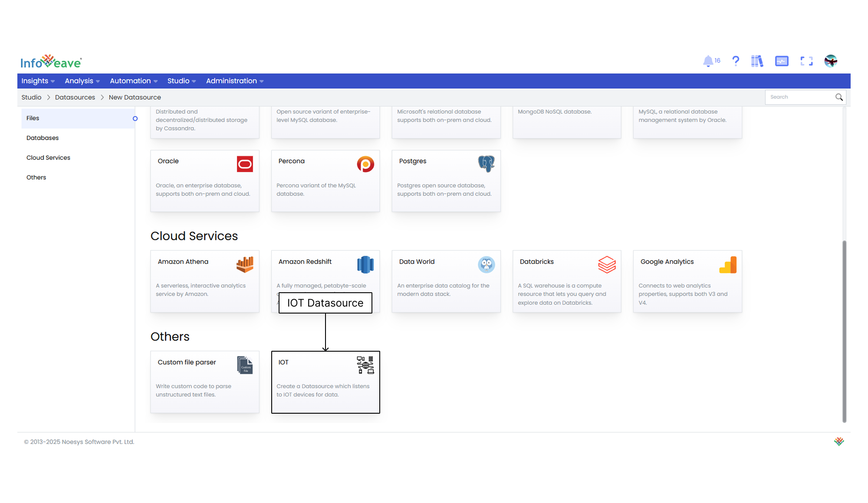Open the notifications bell icon
The height and width of the screenshot is (503, 868).
708,61
